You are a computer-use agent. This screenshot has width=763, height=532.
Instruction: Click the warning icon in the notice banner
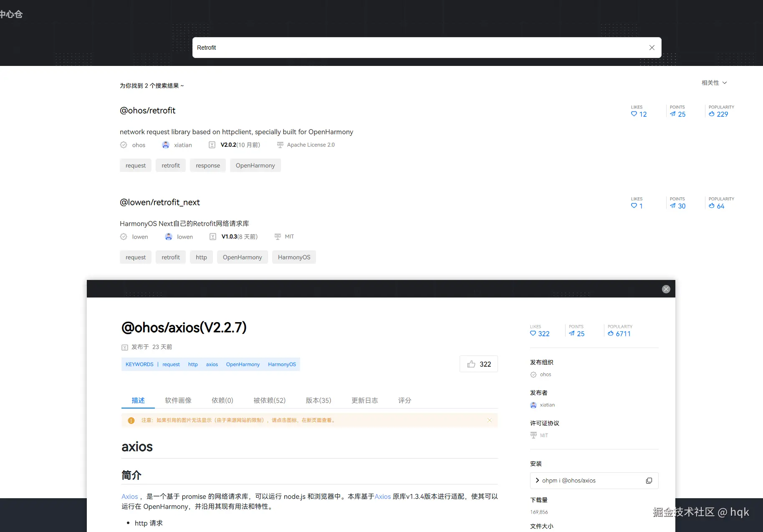point(131,421)
